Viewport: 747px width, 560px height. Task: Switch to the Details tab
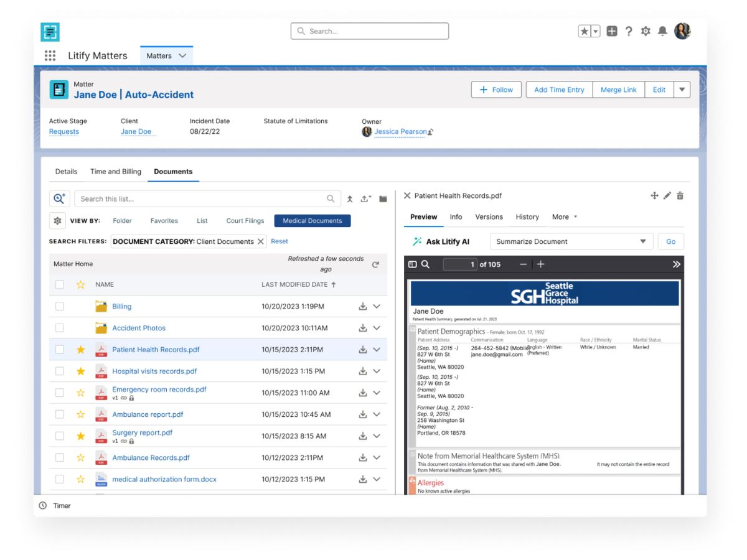(x=67, y=171)
